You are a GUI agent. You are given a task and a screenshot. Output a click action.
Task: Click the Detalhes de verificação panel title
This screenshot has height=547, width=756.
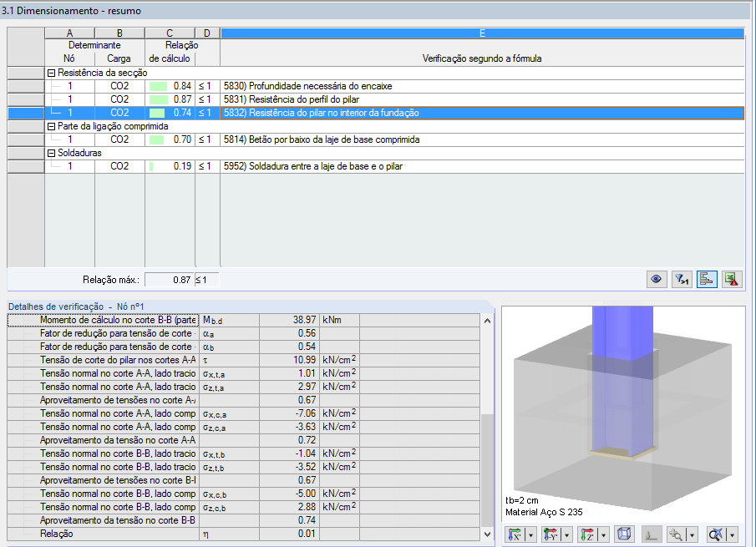tap(76, 306)
